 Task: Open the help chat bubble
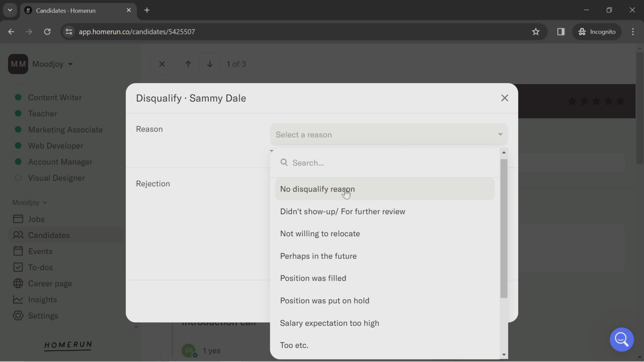point(622,339)
